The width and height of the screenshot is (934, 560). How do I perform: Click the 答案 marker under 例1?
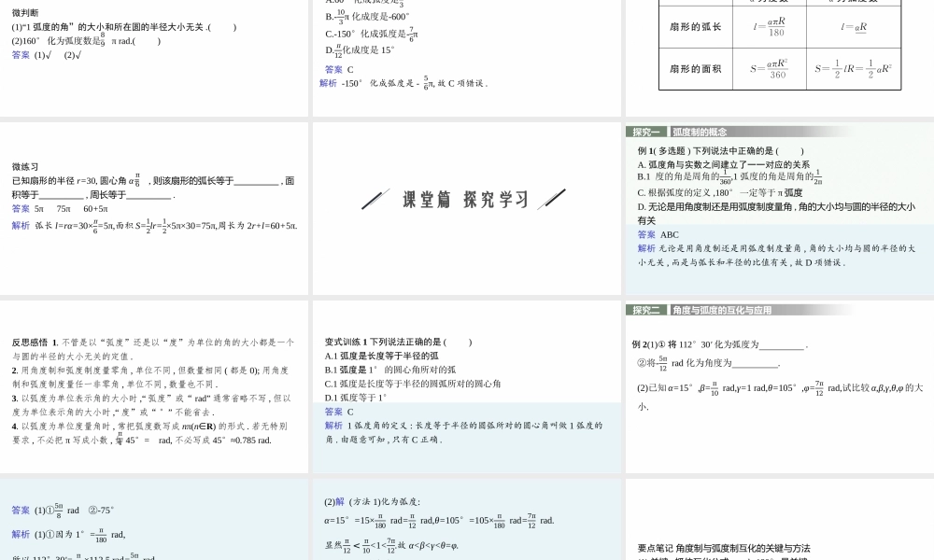click(644, 233)
